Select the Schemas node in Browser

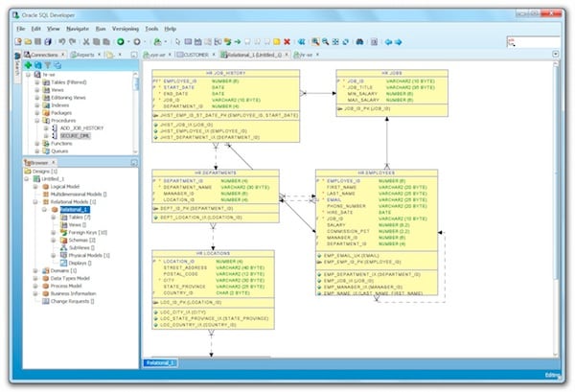point(82,241)
